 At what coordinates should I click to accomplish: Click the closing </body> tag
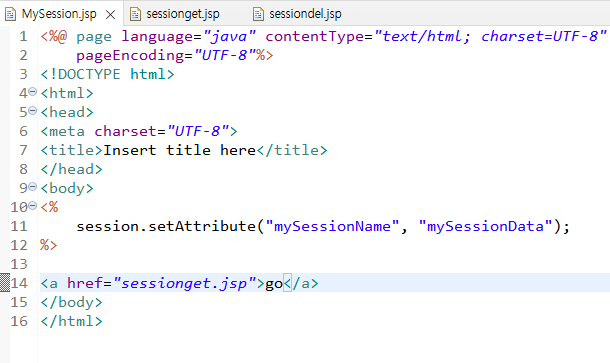(72, 302)
